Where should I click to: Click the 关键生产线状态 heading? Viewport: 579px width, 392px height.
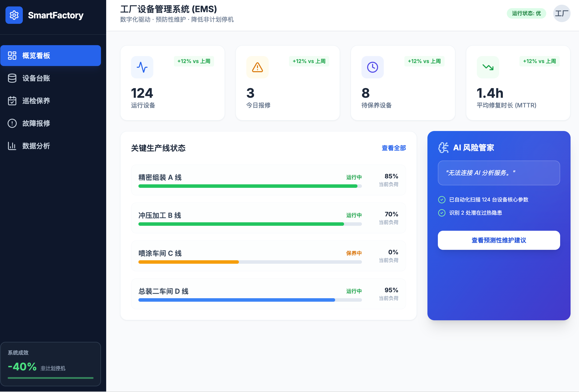[158, 148]
